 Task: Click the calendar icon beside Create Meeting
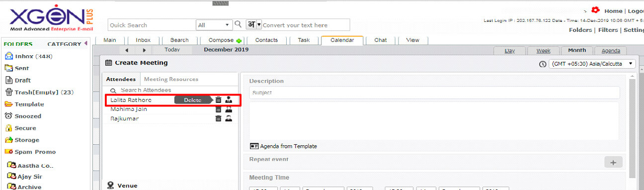pos(109,63)
